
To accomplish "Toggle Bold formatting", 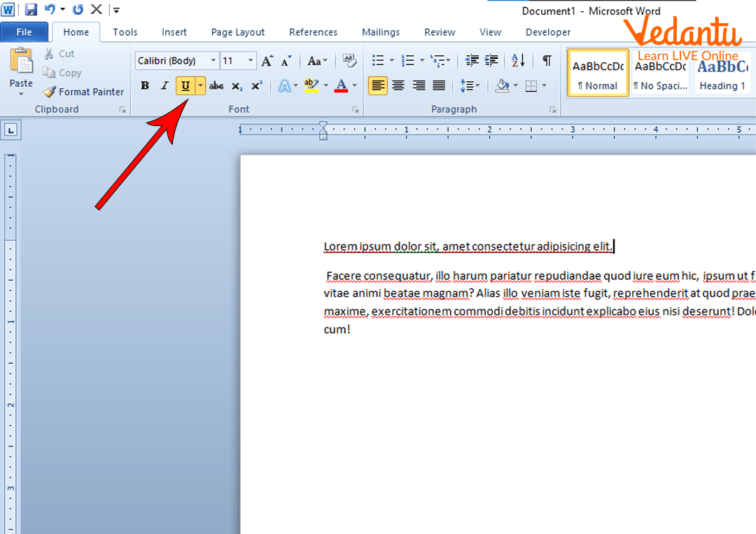I will 145,86.
